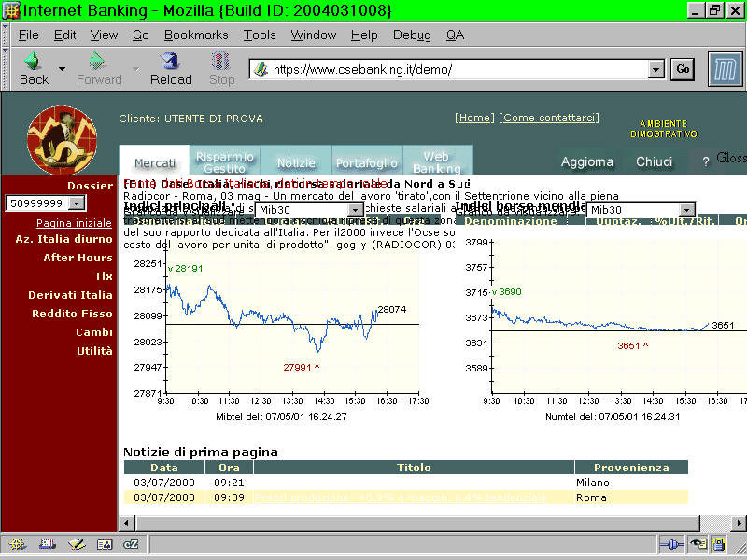Click the Mozilla throbber logo

724,69
